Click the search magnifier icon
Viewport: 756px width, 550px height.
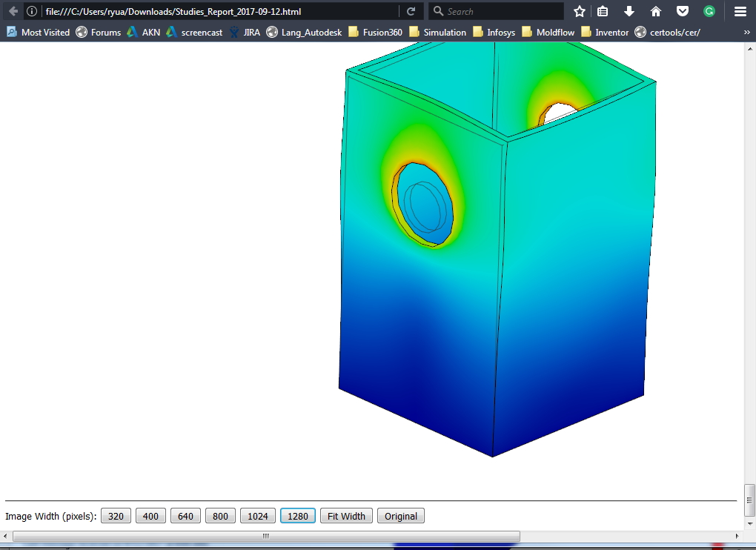click(438, 11)
